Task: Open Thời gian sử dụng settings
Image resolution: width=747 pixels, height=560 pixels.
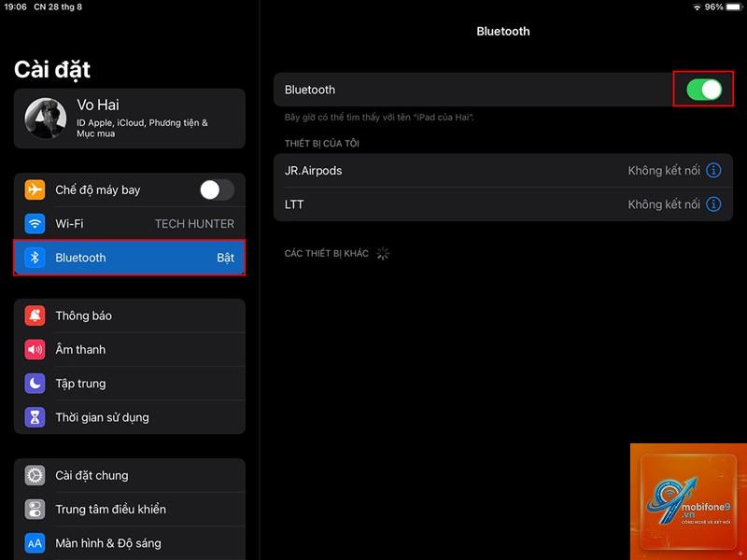Action: (x=130, y=417)
